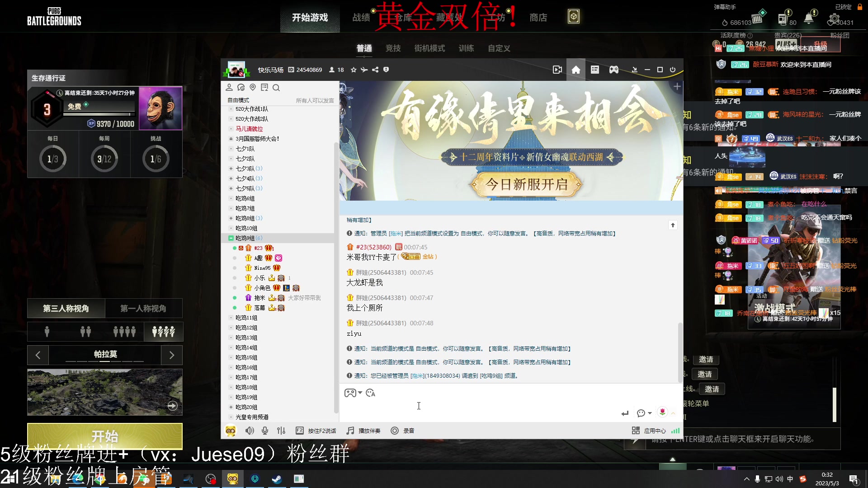Expand the gift panel caret beside tulip

coord(673,413)
